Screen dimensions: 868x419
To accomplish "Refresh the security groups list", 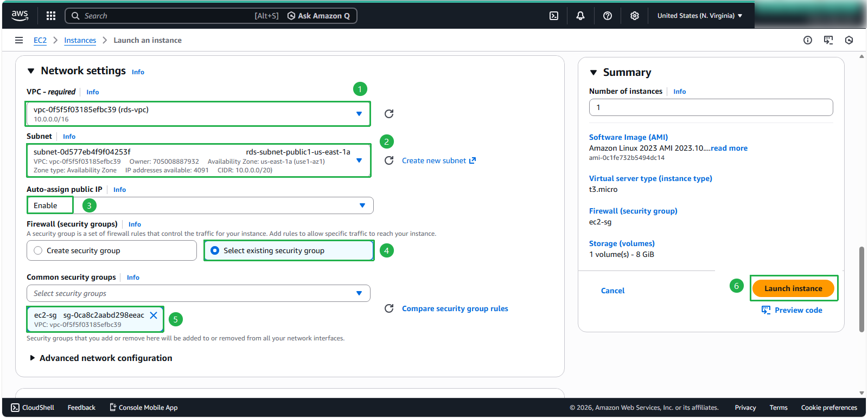I will (389, 308).
